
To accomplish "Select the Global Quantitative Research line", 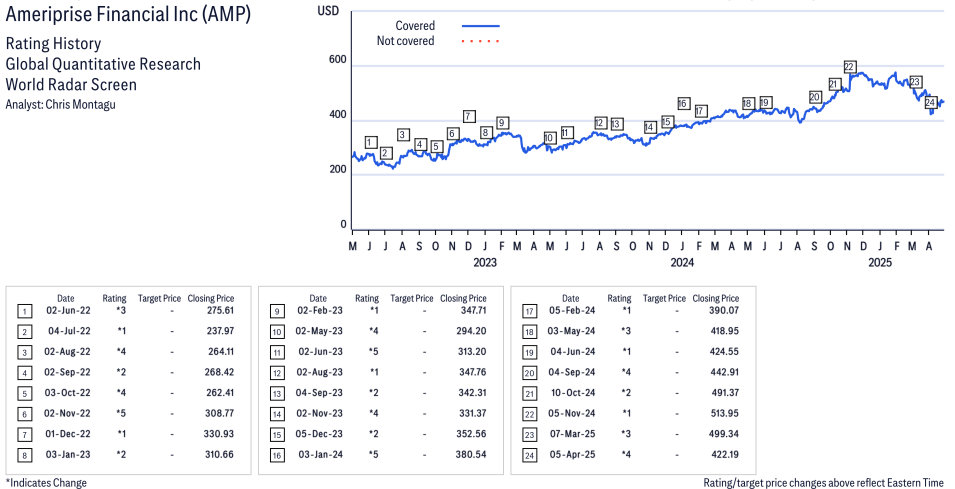I will point(103,64).
